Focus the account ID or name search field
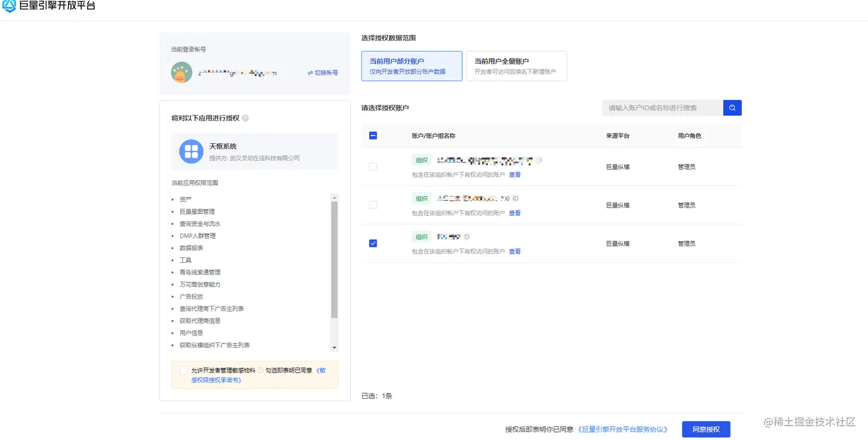Image resolution: width=868 pixels, height=440 pixels. pyautogui.click(x=662, y=108)
